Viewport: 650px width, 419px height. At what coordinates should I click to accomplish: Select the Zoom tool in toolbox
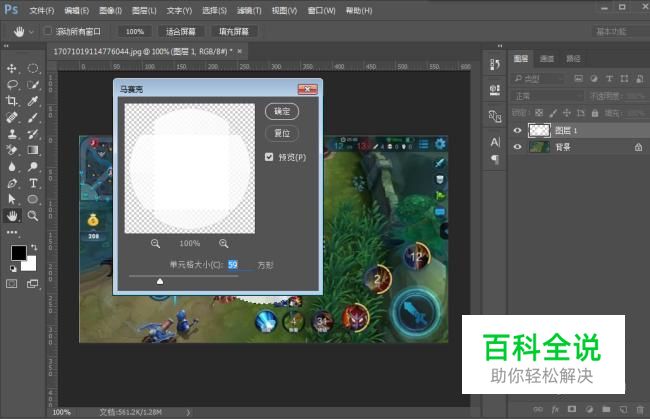click(33, 216)
